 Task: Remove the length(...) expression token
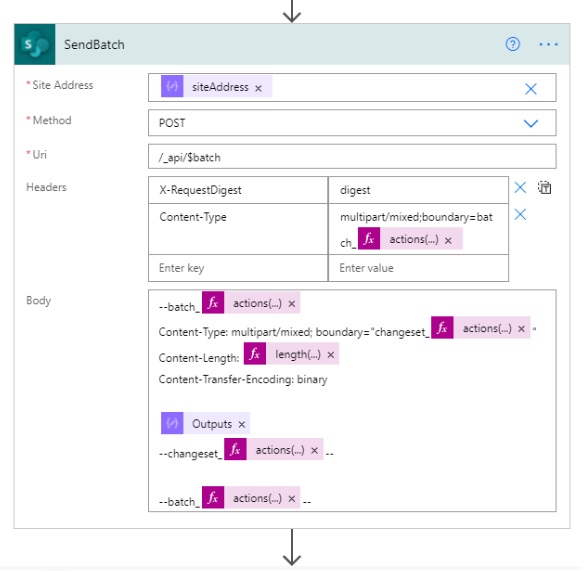[x=331, y=355]
